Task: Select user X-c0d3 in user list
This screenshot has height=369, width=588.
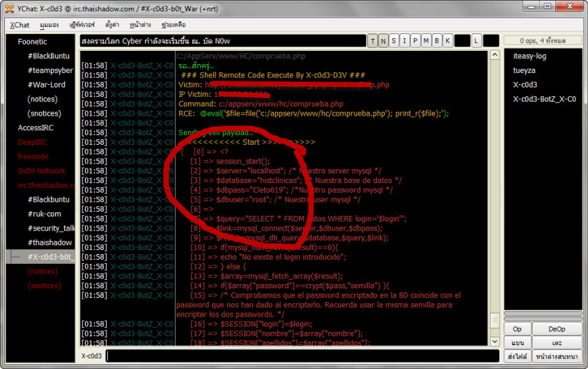Action: click(x=525, y=85)
